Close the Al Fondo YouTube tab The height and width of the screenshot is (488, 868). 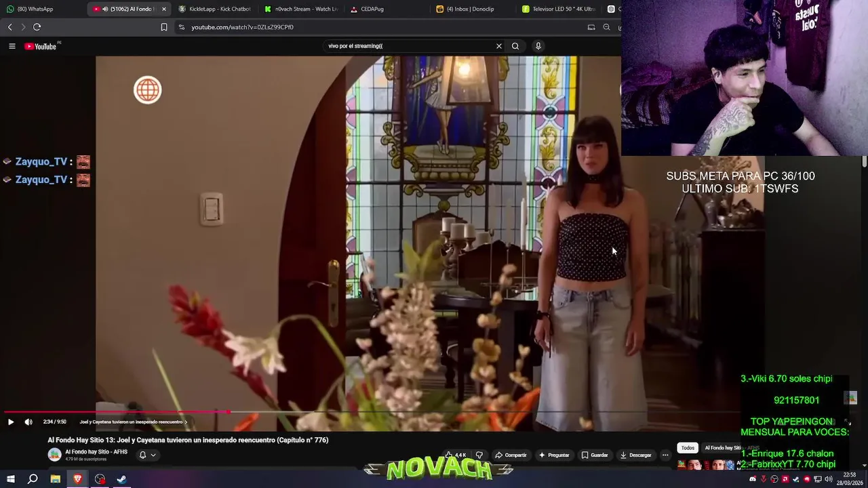click(163, 9)
